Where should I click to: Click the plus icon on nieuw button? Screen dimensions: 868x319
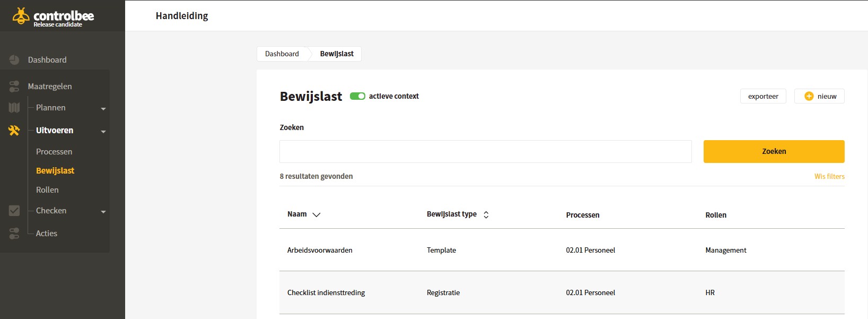[x=809, y=96]
